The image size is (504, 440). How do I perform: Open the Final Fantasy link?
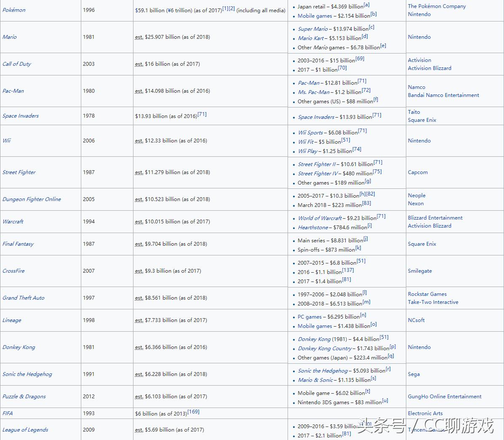[x=18, y=244]
